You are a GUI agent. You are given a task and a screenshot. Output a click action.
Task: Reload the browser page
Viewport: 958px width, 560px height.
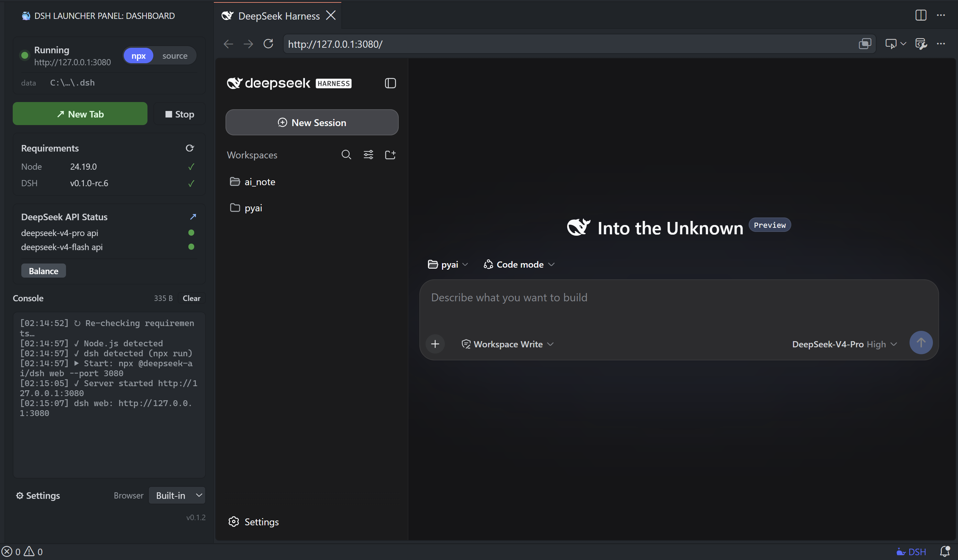point(268,44)
